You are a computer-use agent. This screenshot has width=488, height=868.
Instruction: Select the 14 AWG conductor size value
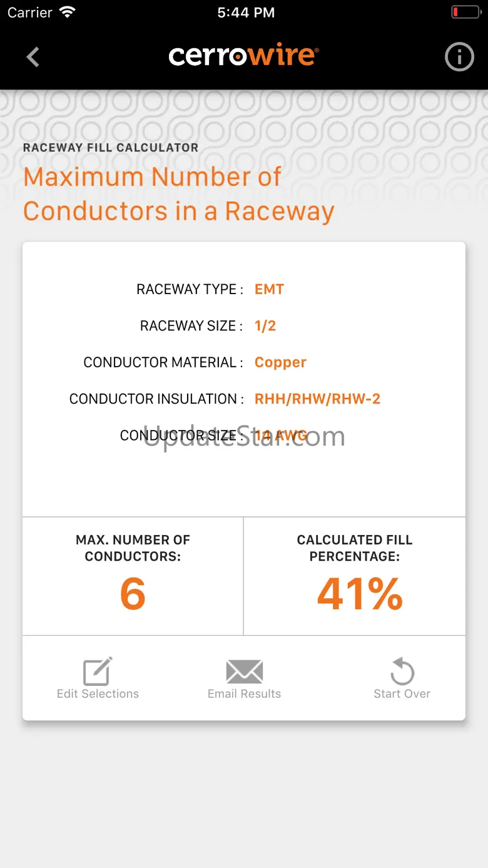[x=281, y=435]
